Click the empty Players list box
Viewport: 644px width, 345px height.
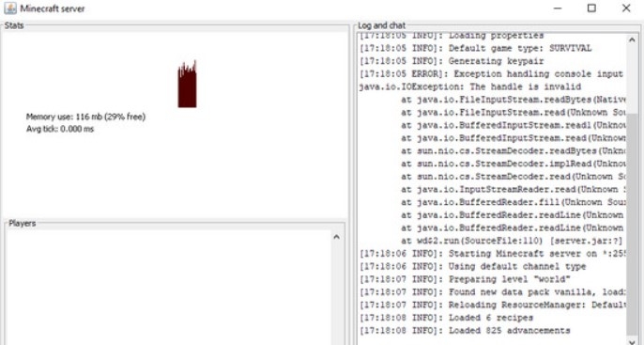[x=168, y=287]
